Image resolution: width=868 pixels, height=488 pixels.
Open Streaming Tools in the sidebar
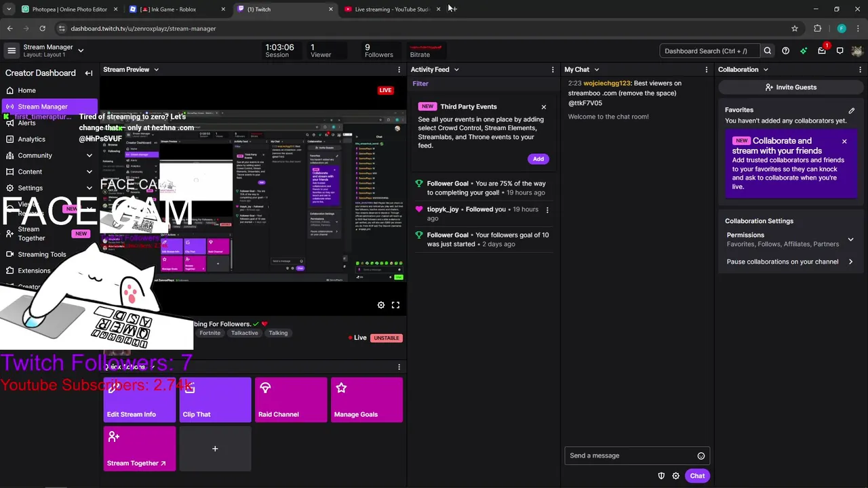41,254
